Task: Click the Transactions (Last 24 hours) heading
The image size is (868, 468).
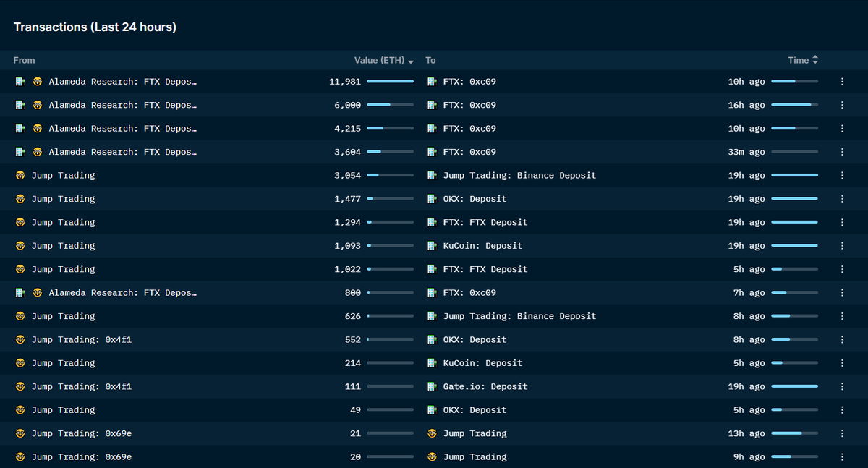Action: pos(95,27)
